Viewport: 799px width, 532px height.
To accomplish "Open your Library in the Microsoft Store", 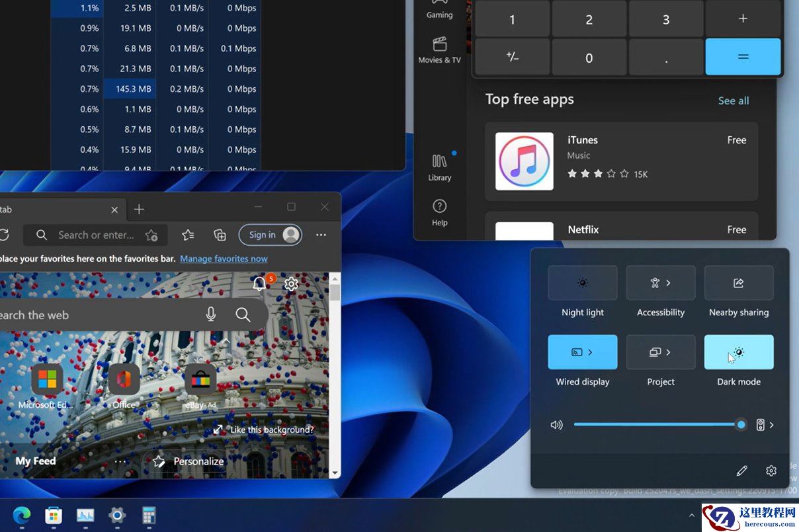I will tap(439, 167).
